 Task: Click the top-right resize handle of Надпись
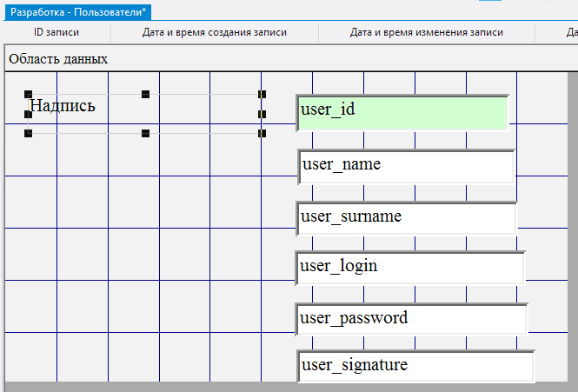click(x=262, y=94)
